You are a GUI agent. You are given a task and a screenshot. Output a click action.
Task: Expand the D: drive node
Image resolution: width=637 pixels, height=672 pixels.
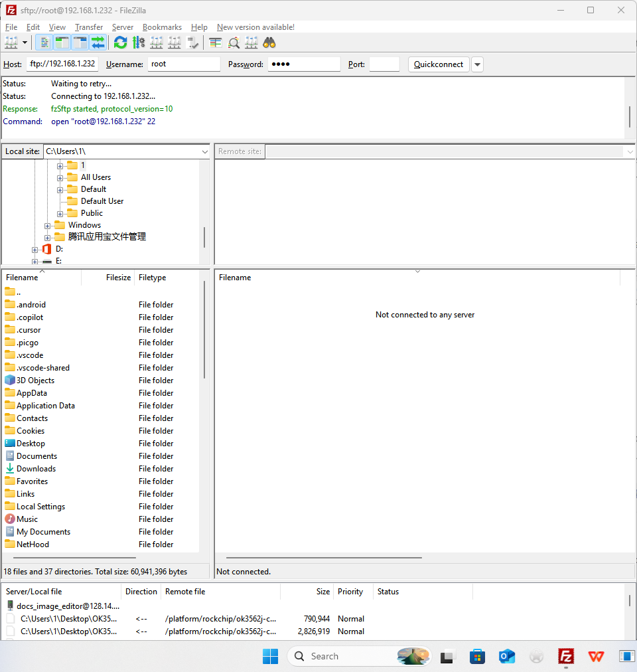pos(35,250)
